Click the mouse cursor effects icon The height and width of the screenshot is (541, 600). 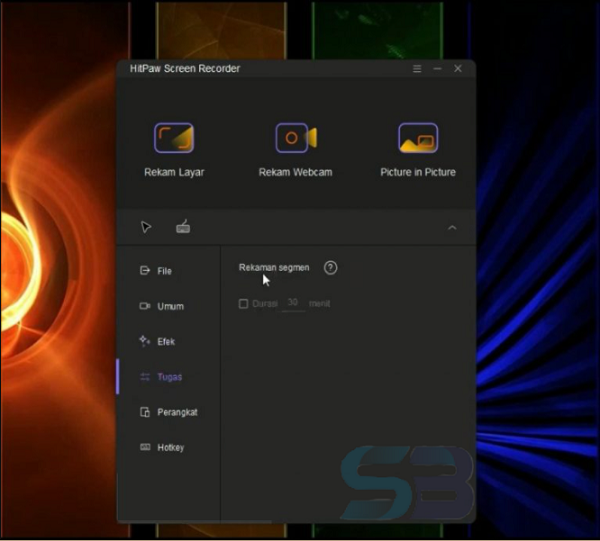(146, 227)
